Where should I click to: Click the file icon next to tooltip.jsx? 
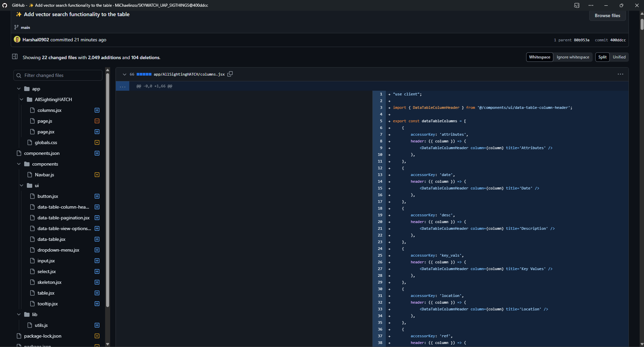click(33, 304)
